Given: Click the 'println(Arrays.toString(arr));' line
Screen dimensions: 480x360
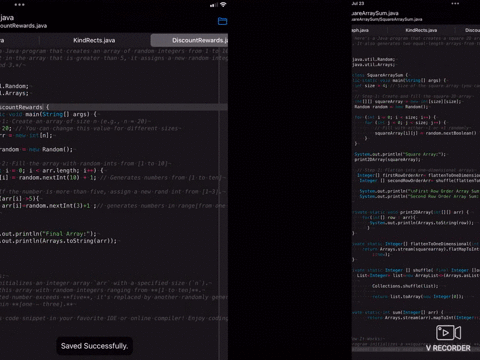Looking at the screenshot, I should (x=59, y=241).
